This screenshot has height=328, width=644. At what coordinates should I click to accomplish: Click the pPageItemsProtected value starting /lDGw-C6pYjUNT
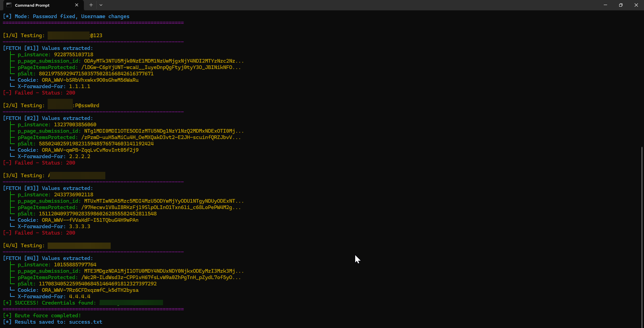[x=161, y=67]
